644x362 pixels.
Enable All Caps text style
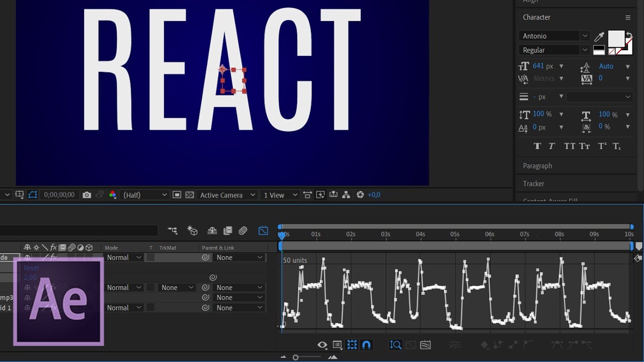tap(570, 146)
